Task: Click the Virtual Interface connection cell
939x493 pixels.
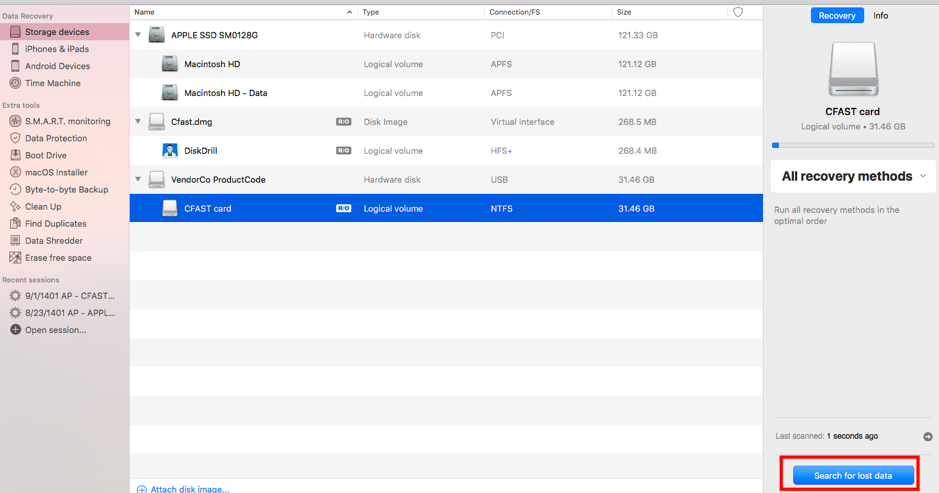Action: click(x=522, y=122)
